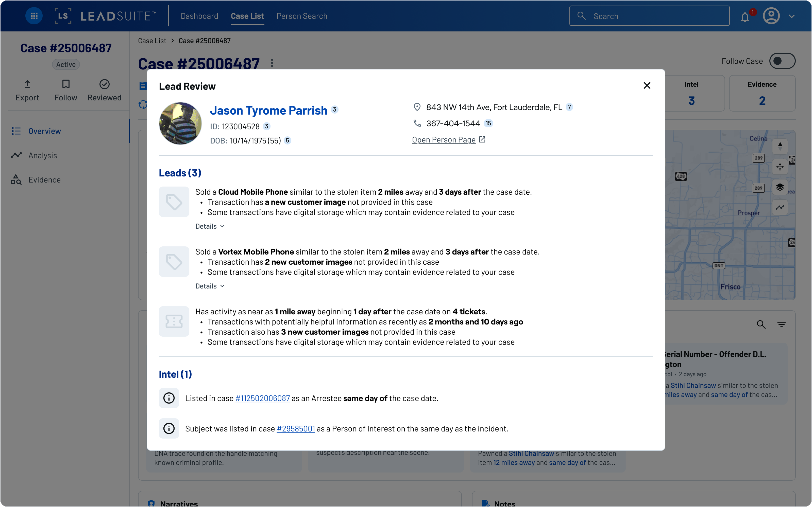812x507 pixels.
Task: Click the notifications bell
Action: (745, 16)
